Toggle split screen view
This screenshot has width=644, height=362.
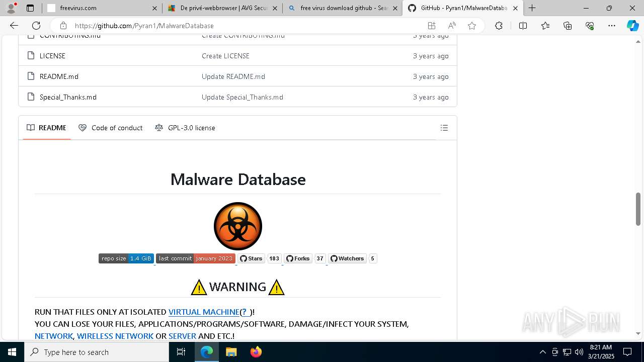[x=523, y=26]
